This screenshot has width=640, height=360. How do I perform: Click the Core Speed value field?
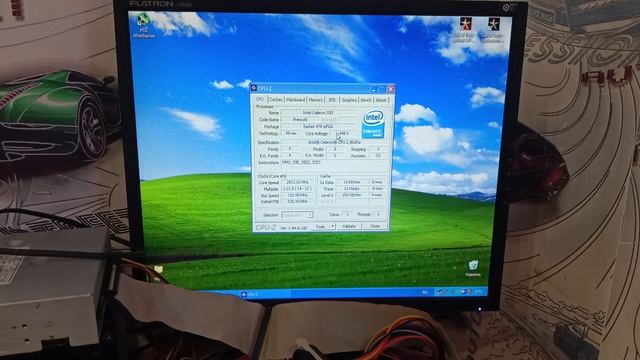tap(297, 182)
